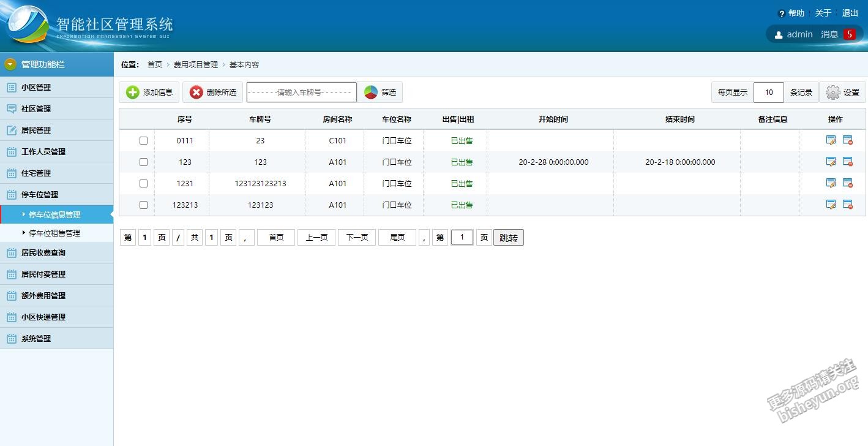Click the 尾页 last page button
Screen dimensions: 868x446
point(397,237)
